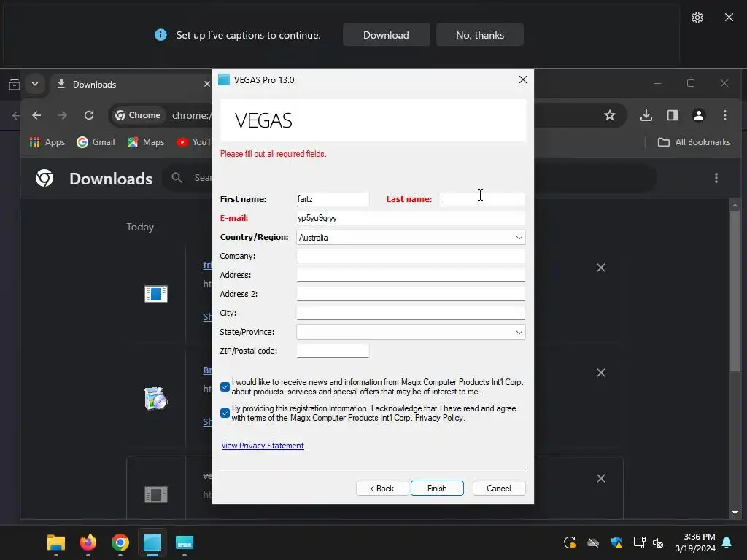Click the Downloads page scrollbar

pos(735,291)
